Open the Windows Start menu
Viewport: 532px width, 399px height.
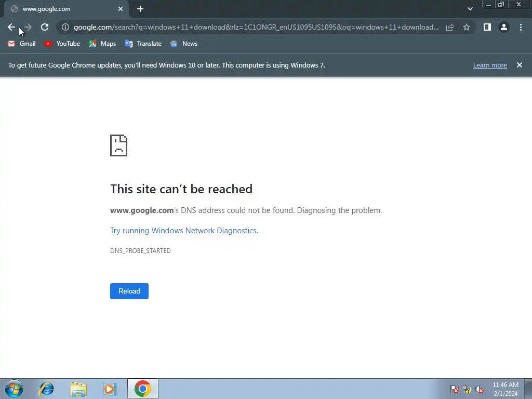pos(14,389)
